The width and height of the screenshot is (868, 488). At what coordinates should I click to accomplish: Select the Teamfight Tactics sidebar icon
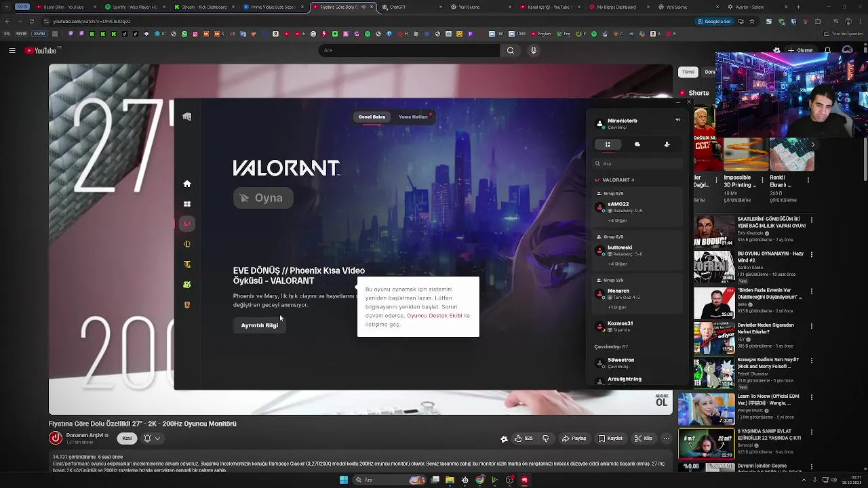(187, 264)
